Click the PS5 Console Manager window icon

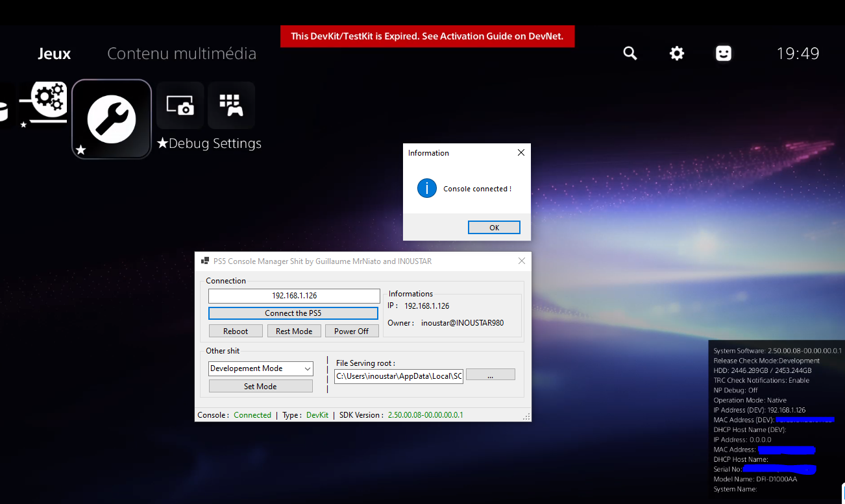tap(204, 261)
